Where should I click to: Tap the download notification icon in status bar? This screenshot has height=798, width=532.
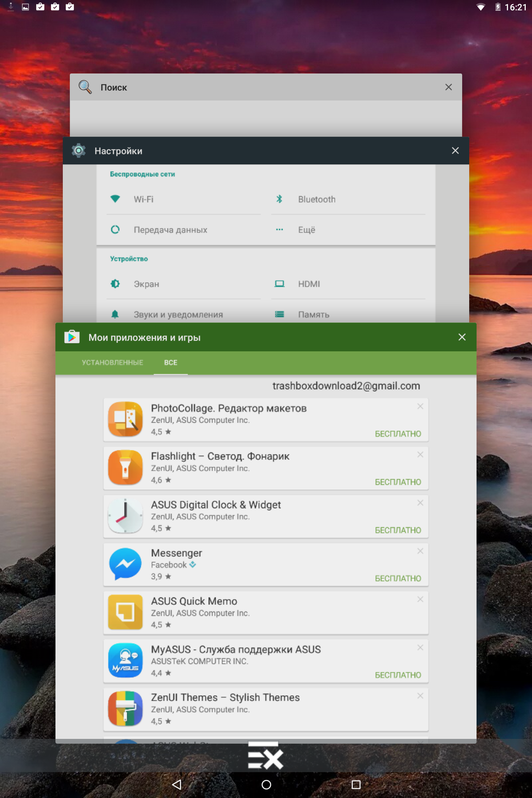(11, 7)
